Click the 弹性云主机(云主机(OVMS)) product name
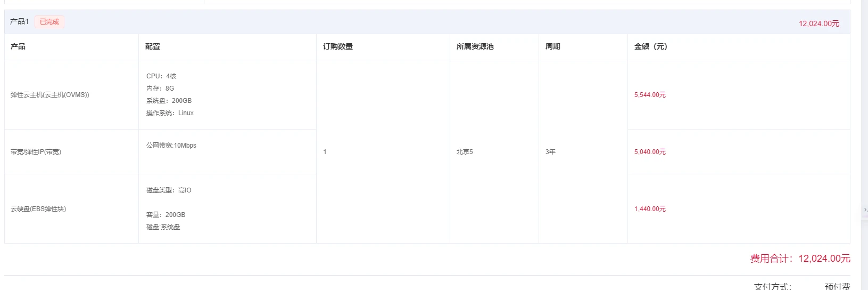 [x=50, y=95]
